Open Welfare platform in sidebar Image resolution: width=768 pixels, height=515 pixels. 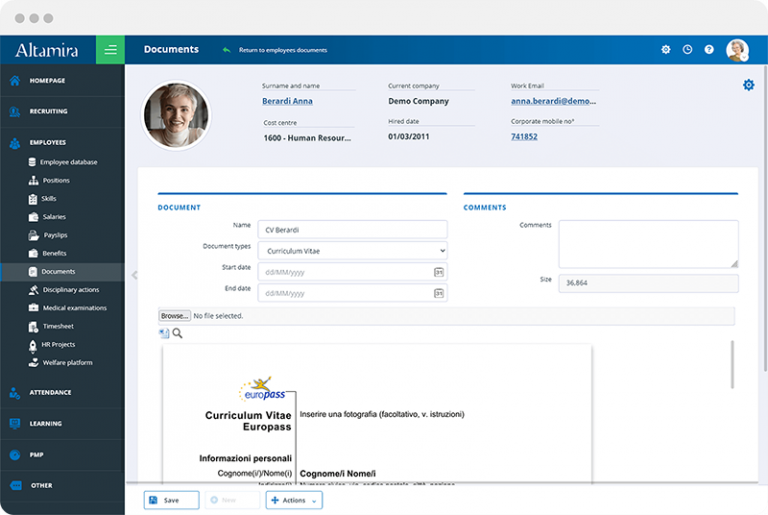click(x=67, y=363)
